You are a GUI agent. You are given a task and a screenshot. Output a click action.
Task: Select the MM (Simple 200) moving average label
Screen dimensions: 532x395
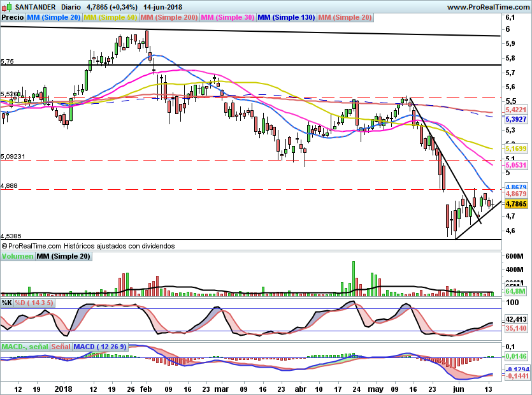click(x=168, y=18)
